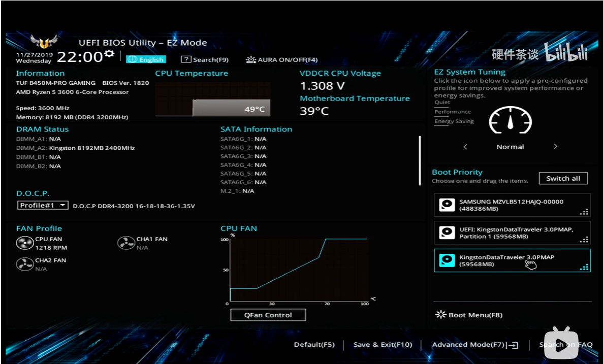
Task: Click the AURA lighting icon
Action: pyautogui.click(x=251, y=59)
